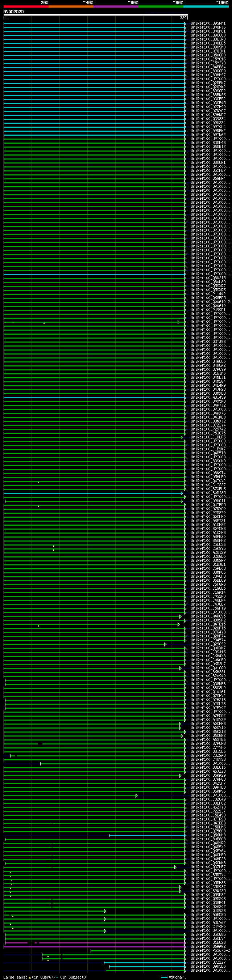Select the label UniRef100_A8I4S9
Viewport: 232px width, 980px height.
pos(208,398)
